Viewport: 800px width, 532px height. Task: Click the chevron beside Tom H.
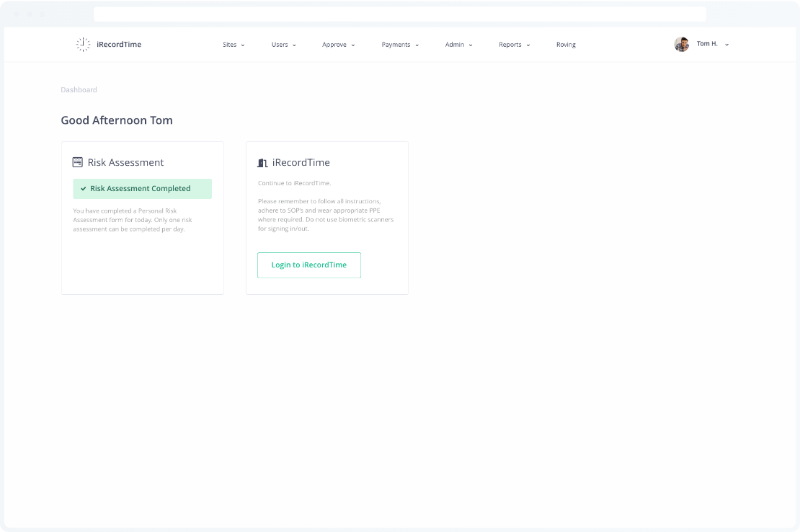tap(726, 45)
